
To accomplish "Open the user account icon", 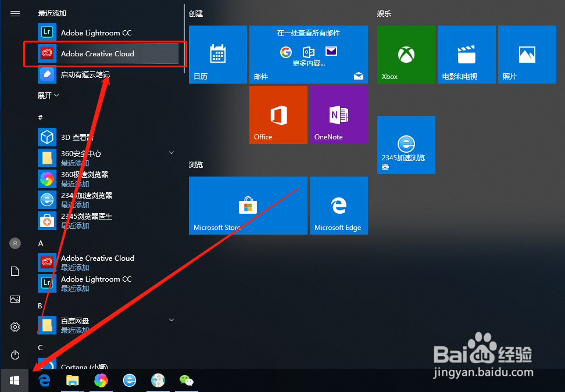I will pos(15,243).
